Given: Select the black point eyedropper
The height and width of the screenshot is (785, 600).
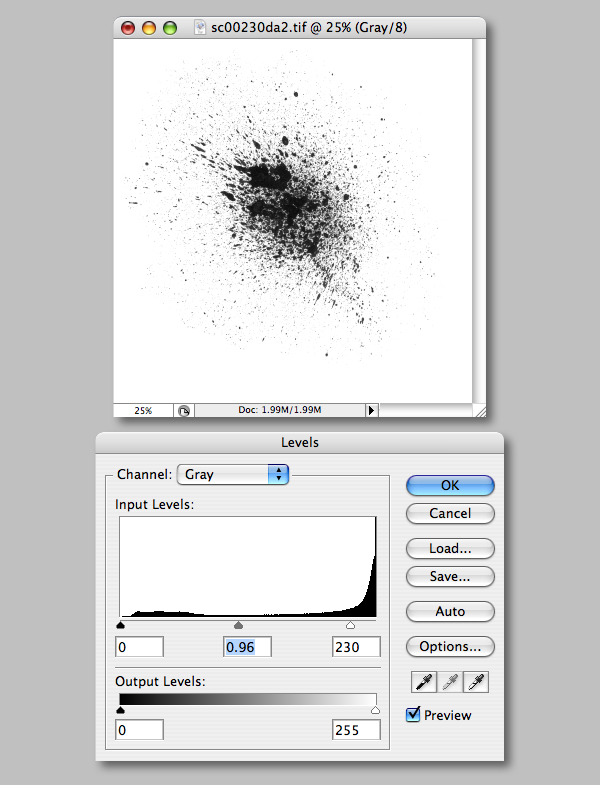Looking at the screenshot, I should (x=424, y=682).
